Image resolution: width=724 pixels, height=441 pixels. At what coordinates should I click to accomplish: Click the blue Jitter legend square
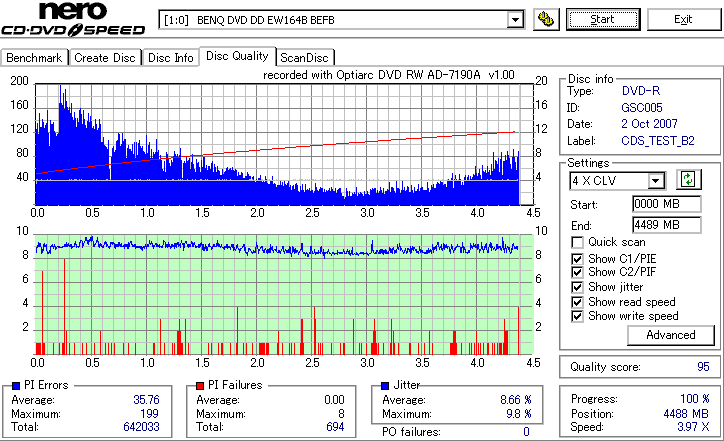click(x=385, y=386)
